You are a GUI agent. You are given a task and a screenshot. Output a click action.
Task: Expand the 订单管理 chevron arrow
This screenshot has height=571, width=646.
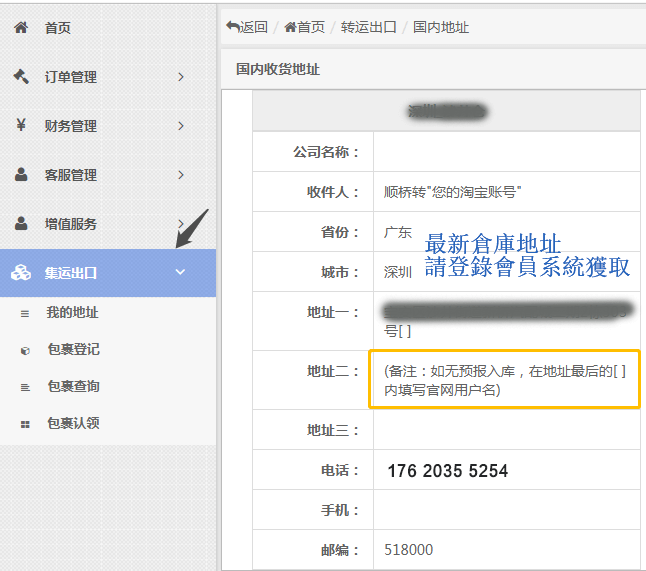[x=180, y=77]
